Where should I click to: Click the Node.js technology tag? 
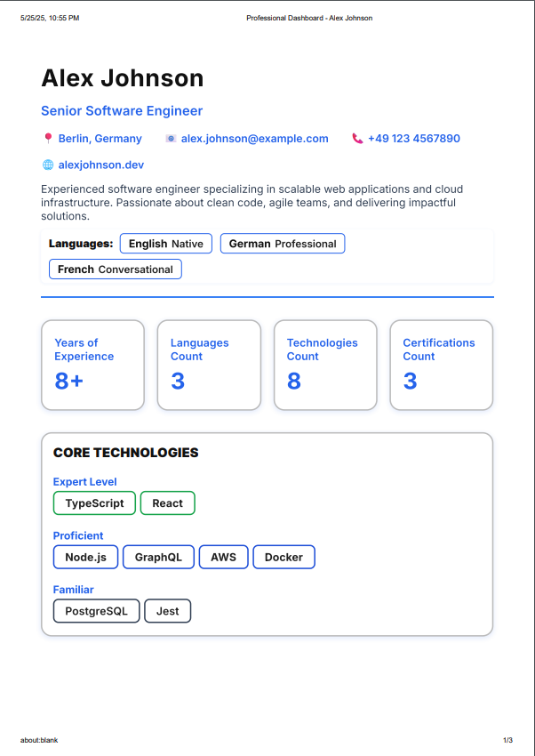tap(85, 557)
